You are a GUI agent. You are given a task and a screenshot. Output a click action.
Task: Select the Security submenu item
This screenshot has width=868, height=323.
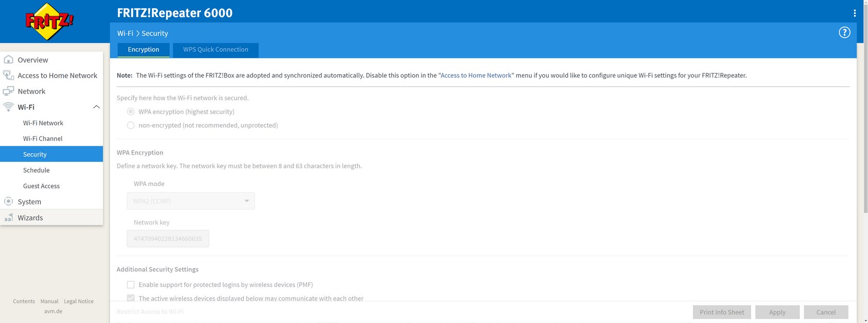tap(52, 154)
